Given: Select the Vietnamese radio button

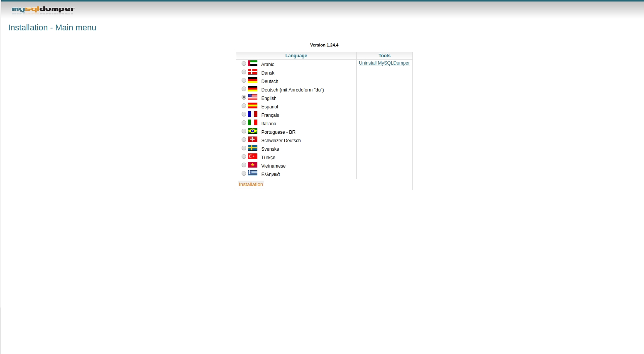Looking at the screenshot, I should tap(244, 165).
